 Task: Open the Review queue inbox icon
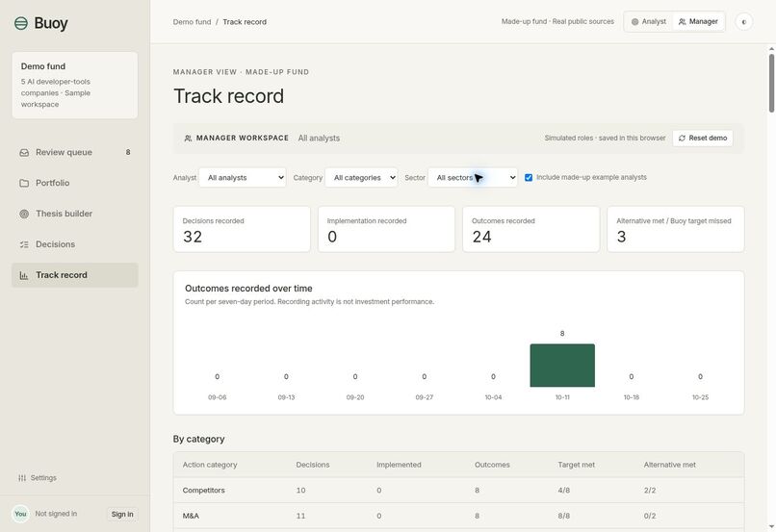pos(24,152)
